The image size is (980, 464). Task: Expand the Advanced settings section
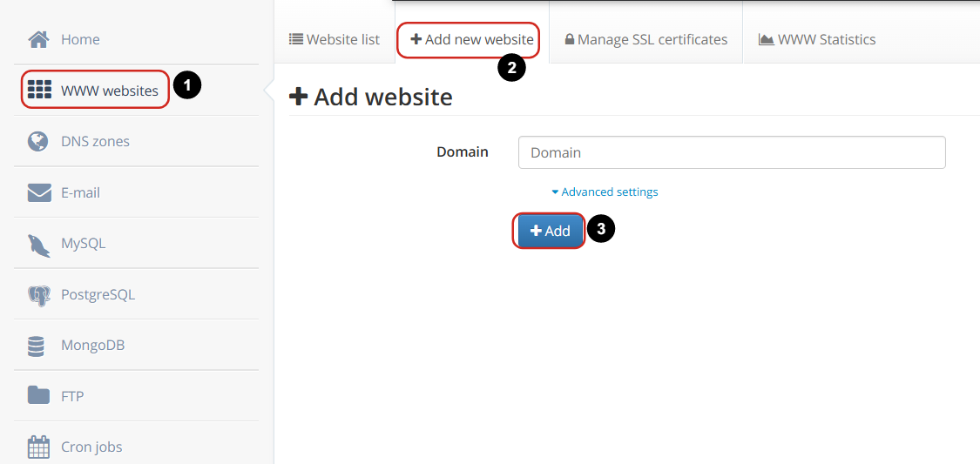[605, 192]
